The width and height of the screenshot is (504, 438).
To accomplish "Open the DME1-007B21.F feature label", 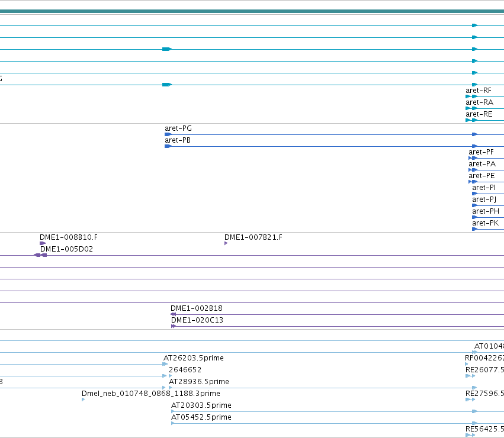I will click(253, 237).
